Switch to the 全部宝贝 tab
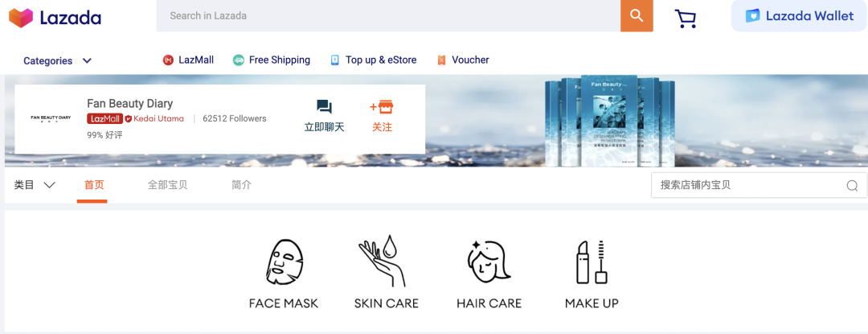This screenshot has width=868, height=334. [167, 185]
